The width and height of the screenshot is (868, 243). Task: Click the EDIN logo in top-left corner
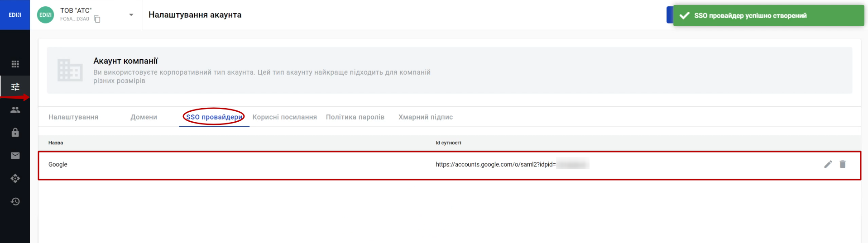pyautogui.click(x=15, y=15)
